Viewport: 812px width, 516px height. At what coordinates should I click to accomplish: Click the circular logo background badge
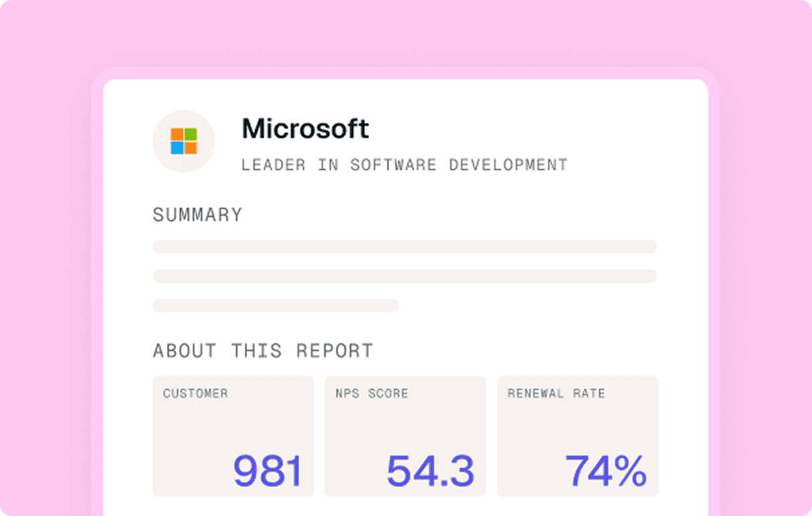pos(184,141)
